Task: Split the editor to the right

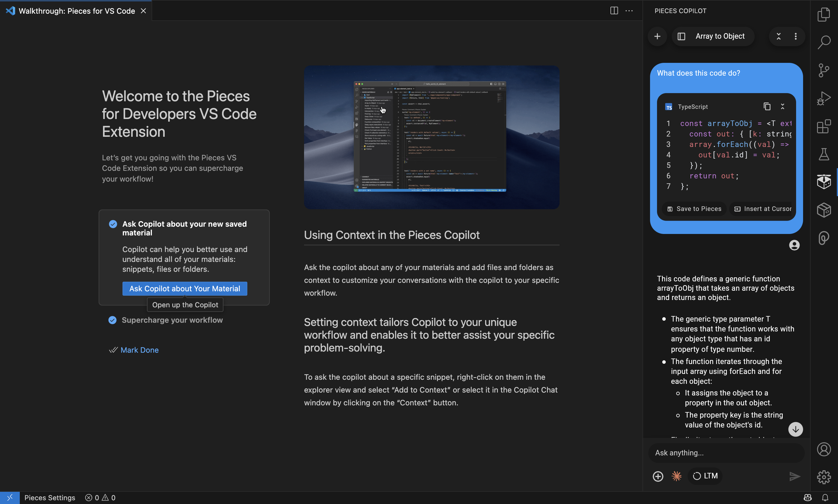Action: 614,10
